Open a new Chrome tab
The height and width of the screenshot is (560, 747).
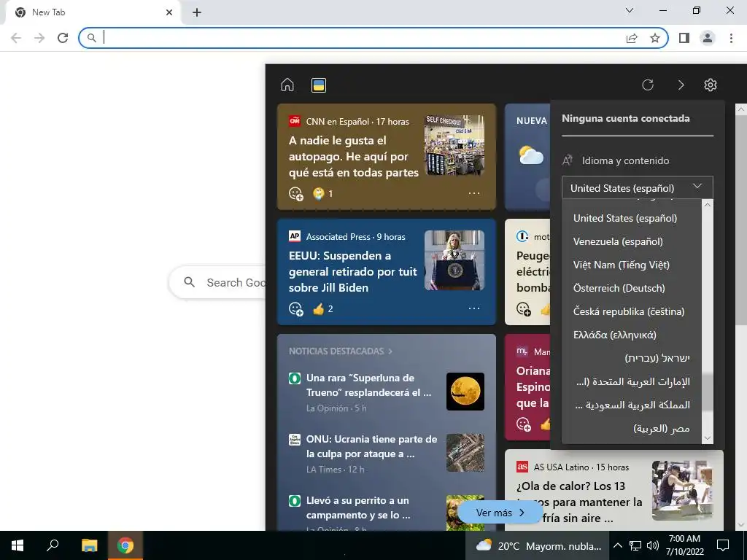tap(197, 12)
